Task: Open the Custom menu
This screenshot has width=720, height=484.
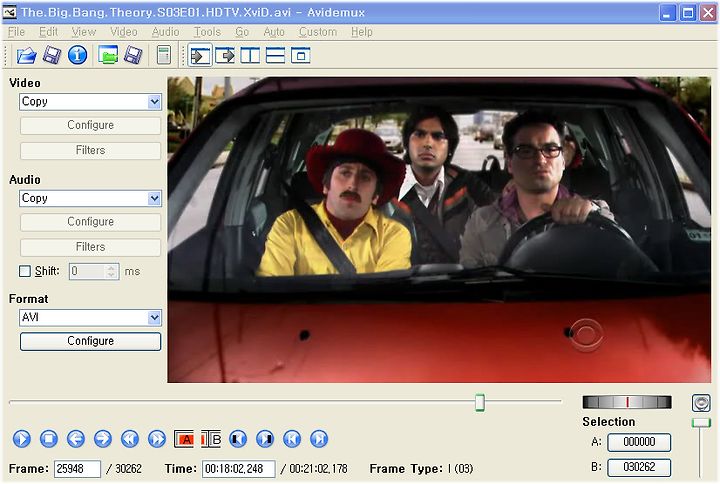Action: point(318,32)
